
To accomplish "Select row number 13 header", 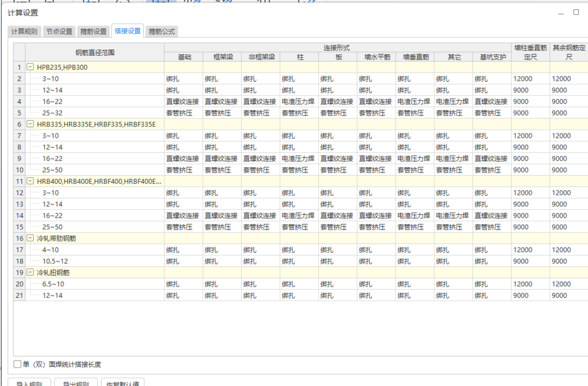I will [20, 204].
